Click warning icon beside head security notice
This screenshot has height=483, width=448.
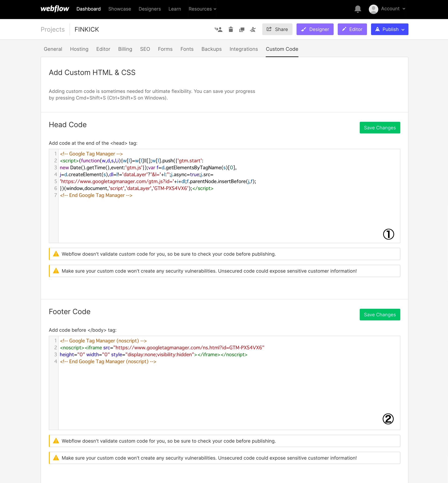point(56,271)
